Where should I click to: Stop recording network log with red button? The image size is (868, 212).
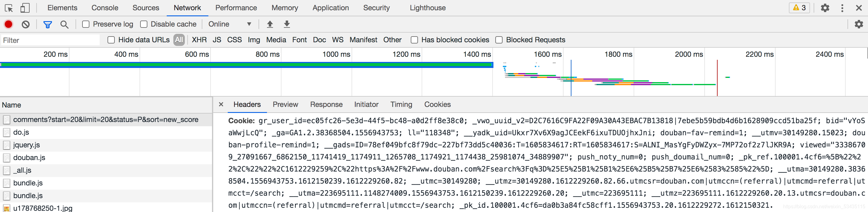click(8, 24)
